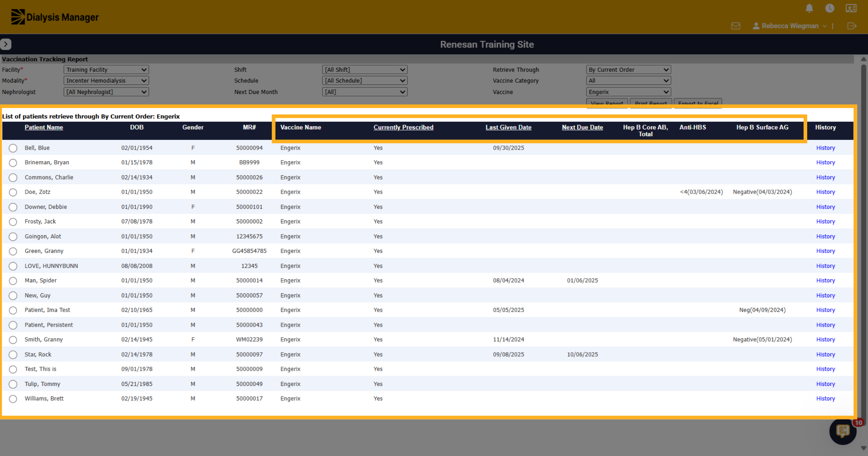This screenshot has width=868, height=456.
Task: Open the Retrieve Through dropdown
Action: pyautogui.click(x=629, y=70)
